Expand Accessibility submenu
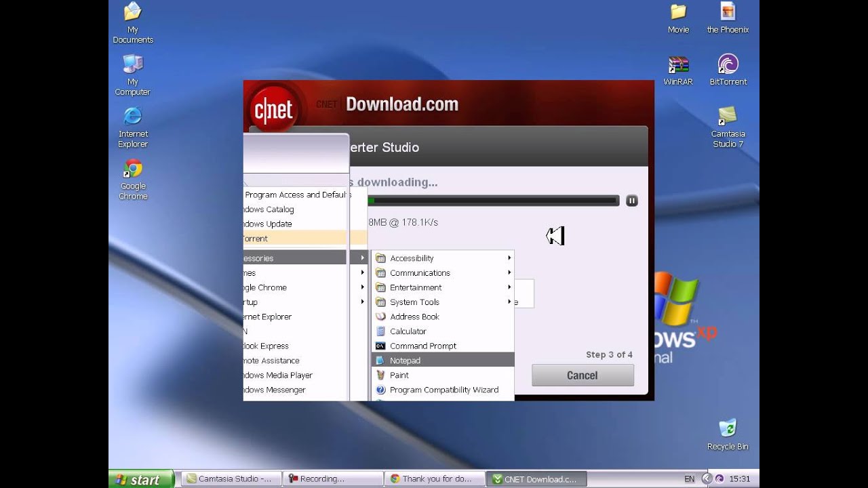The height and width of the screenshot is (488, 868). click(x=443, y=258)
